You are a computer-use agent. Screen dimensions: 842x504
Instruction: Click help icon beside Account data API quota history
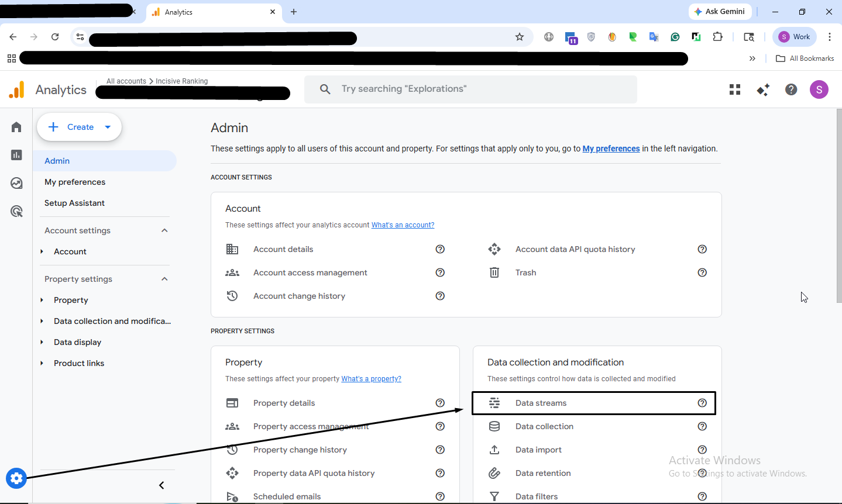(x=702, y=249)
